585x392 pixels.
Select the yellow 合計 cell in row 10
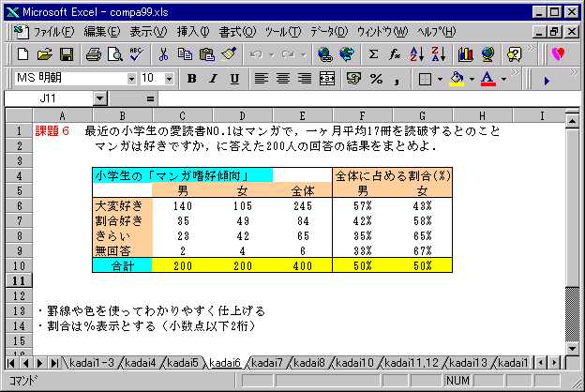click(x=122, y=265)
